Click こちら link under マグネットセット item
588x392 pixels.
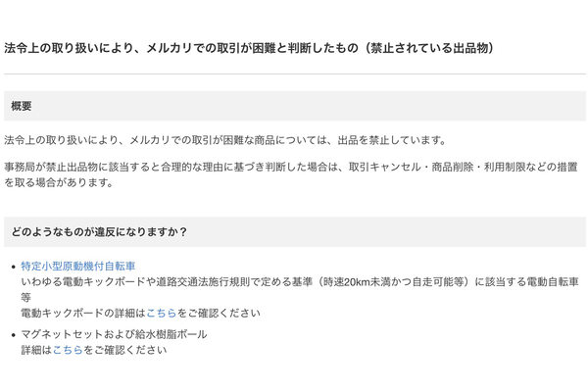tap(68, 349)
